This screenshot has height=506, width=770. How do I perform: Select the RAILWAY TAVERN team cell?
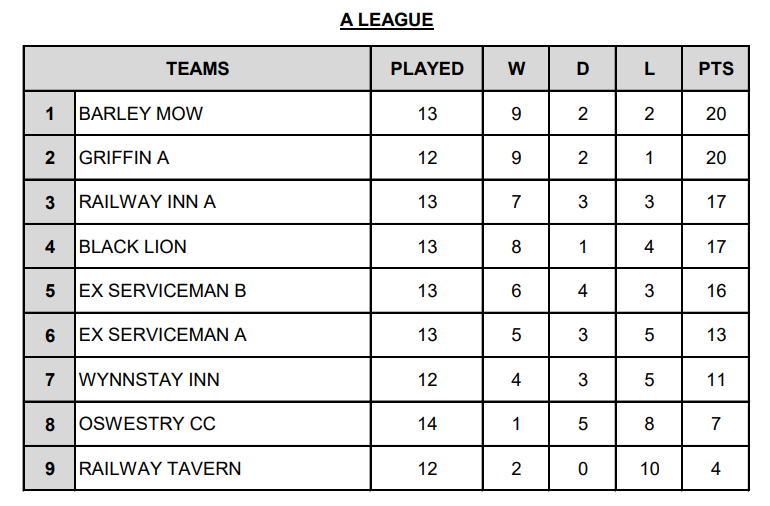160,468
